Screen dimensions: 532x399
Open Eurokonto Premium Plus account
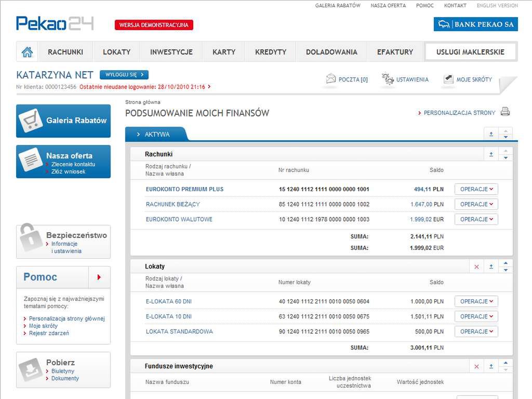184,189
